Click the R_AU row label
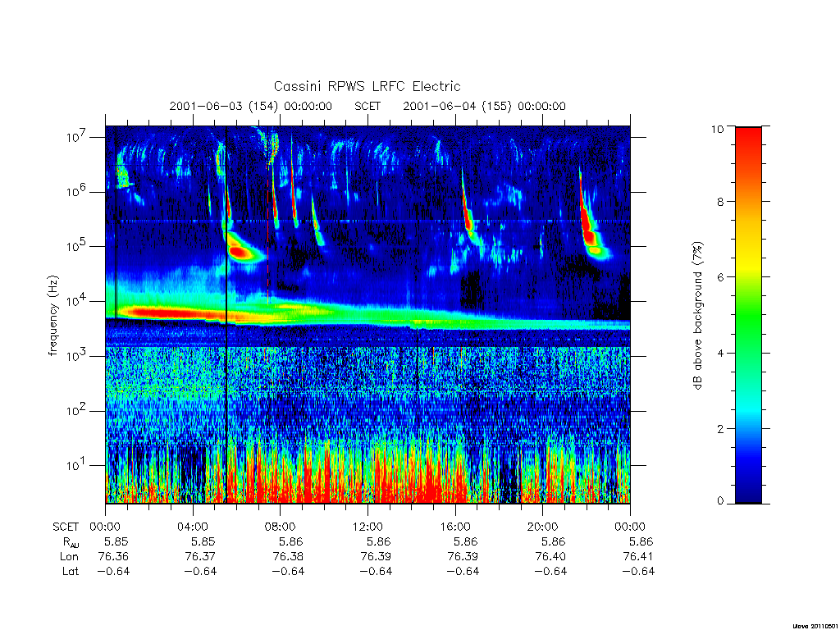The image size is (840, 630). coord(71,542)
